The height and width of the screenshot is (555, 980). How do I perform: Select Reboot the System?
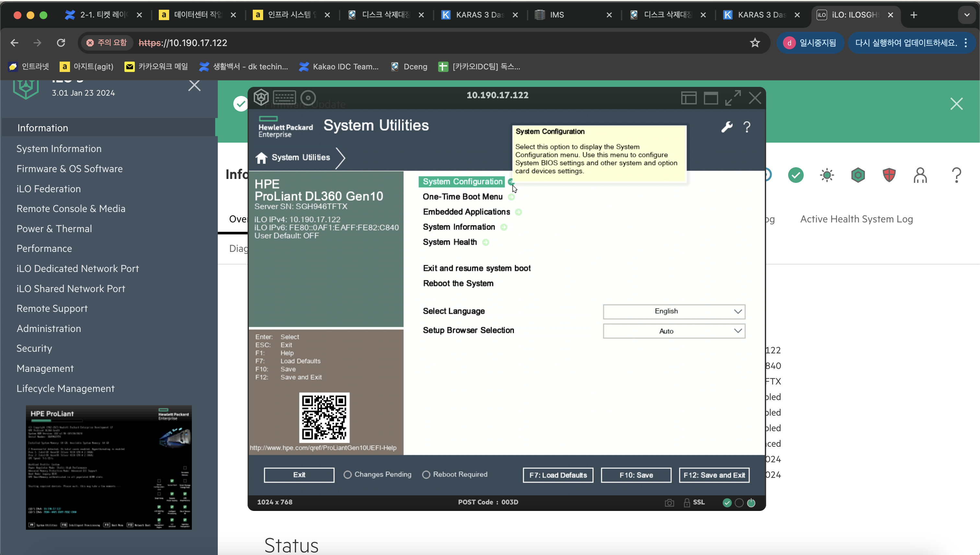click(x=458, y=284)
